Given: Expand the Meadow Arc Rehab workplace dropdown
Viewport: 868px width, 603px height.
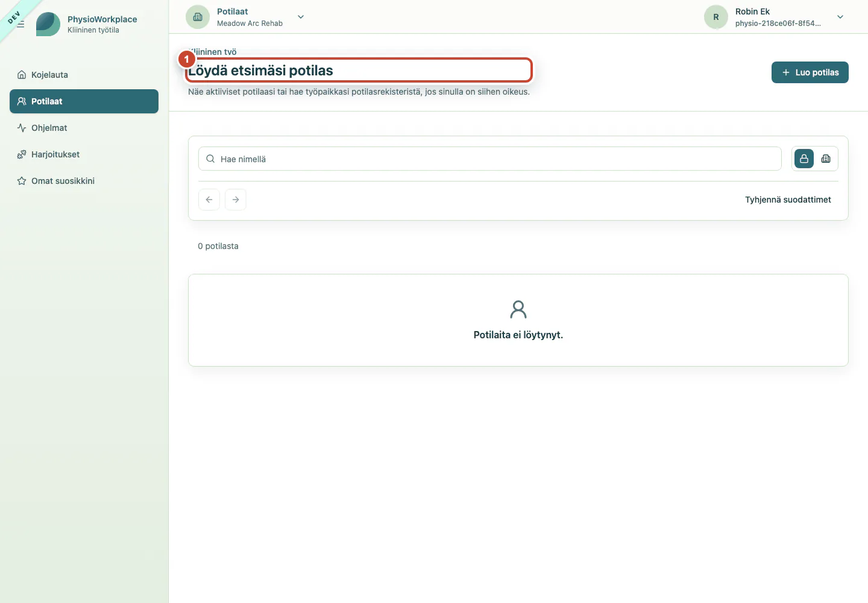Looking at the screenshot, I should tap(301, 17).
